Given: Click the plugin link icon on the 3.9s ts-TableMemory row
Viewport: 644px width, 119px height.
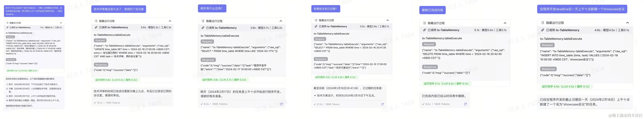Looking at the screenshot, I should click(x=203, y=28).
